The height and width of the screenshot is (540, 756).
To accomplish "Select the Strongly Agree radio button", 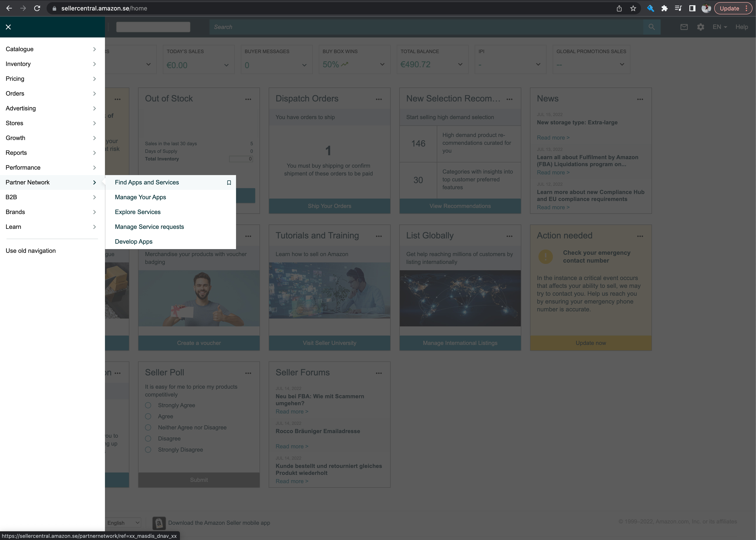I will click(148, 405).
